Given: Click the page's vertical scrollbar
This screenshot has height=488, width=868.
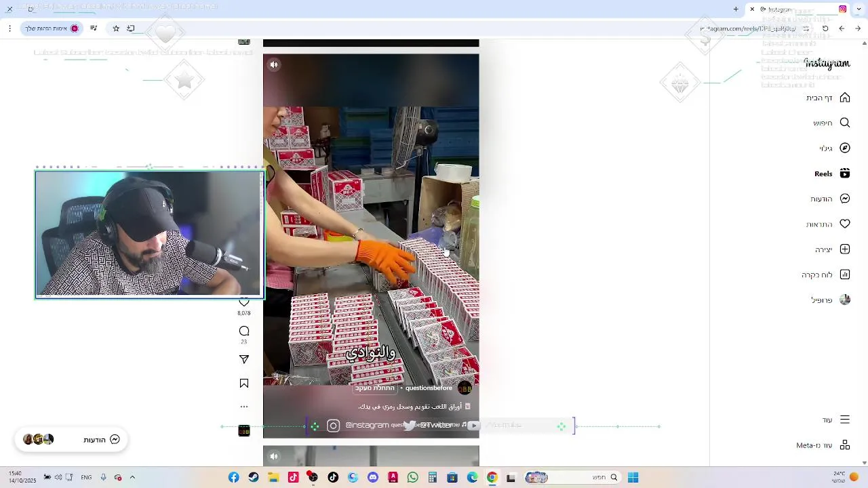Looking at the screenshot, I should 864,254.
